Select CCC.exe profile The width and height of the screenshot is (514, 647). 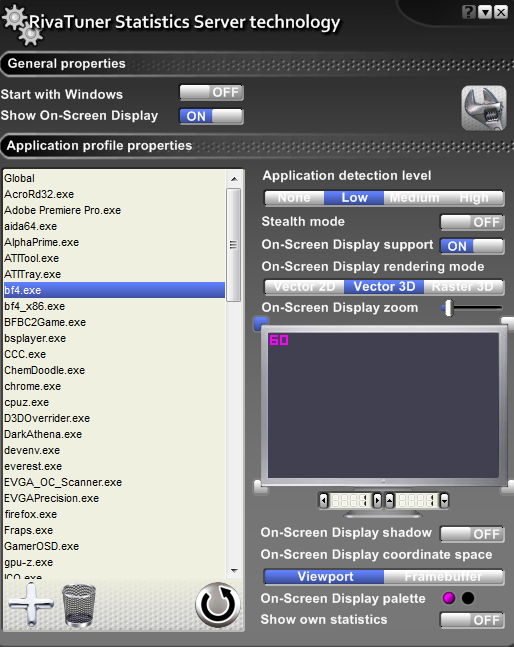coord(114,354)
